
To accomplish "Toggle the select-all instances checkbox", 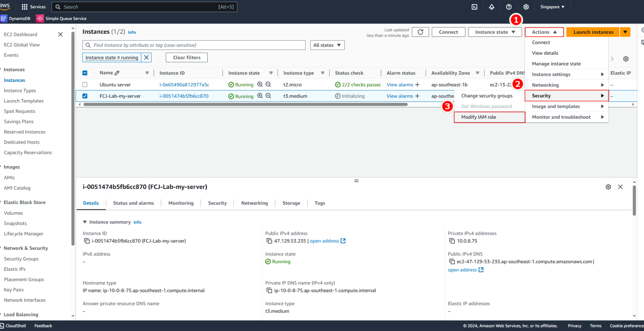I will point(85,73).
